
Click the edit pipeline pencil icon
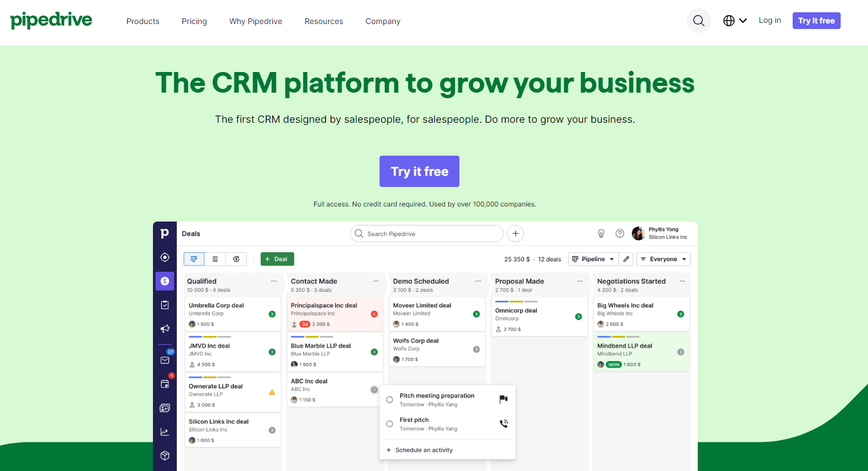626,259
